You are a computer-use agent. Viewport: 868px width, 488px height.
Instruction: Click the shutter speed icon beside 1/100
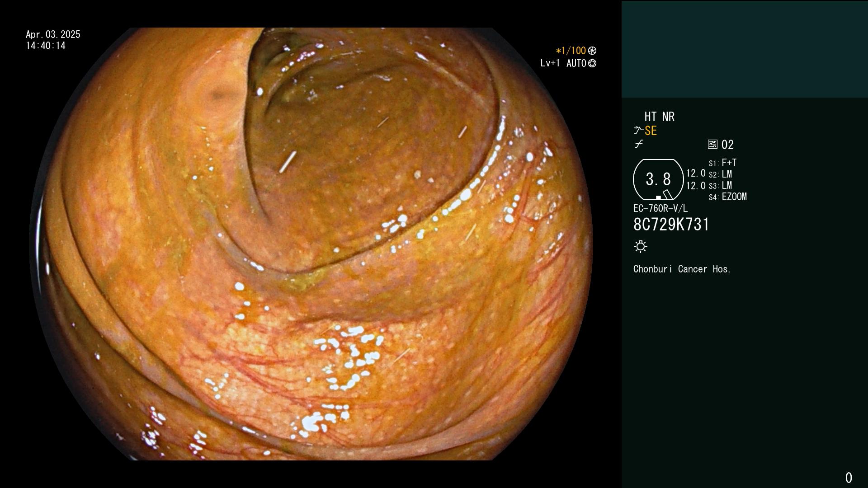pyautogui.click(x=592, y=51)
